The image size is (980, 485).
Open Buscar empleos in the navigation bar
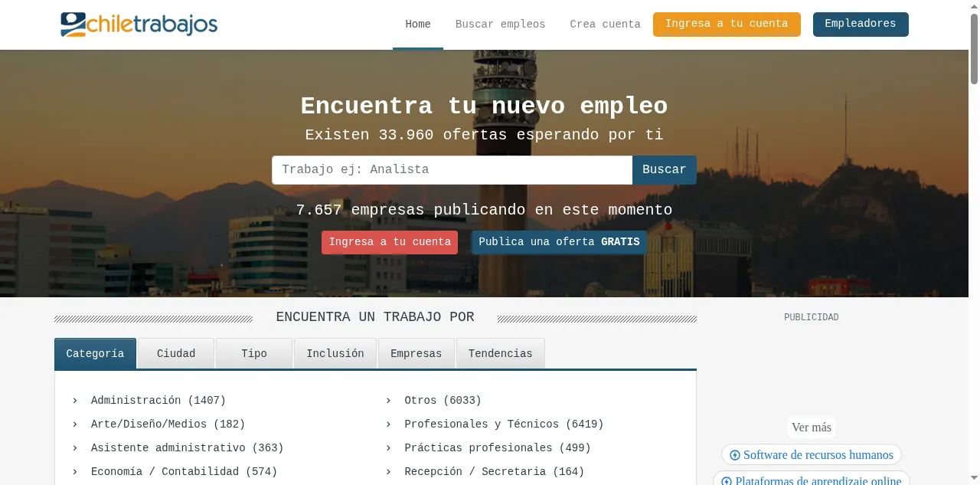click(x=501, y=25)
